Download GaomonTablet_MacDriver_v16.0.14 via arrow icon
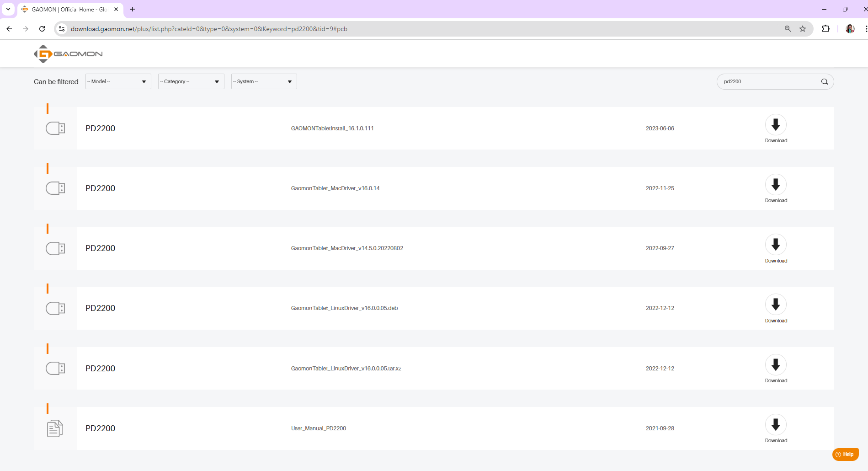 776,185
